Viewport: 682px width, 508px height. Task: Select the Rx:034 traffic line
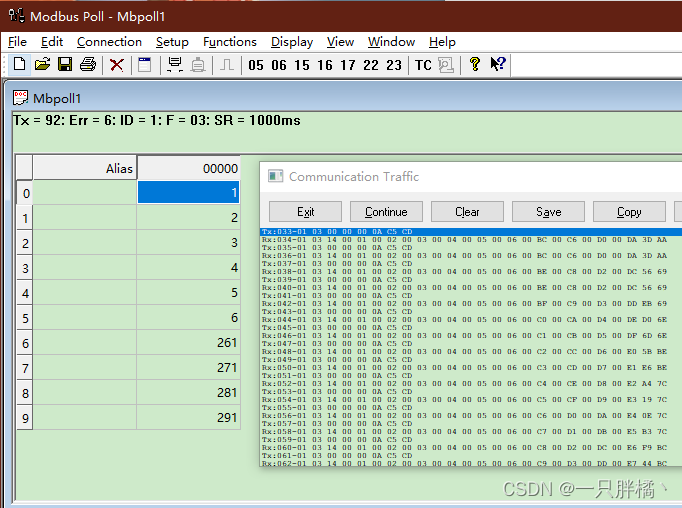(471, 240)
